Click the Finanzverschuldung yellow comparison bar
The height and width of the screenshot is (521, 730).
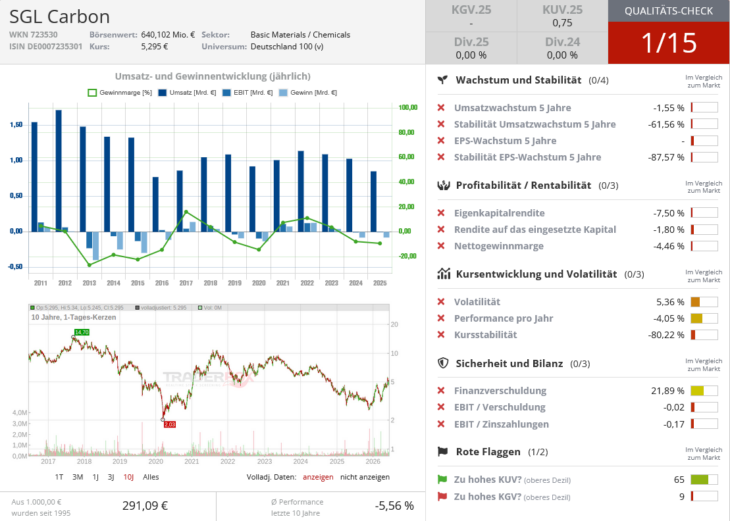704,391
